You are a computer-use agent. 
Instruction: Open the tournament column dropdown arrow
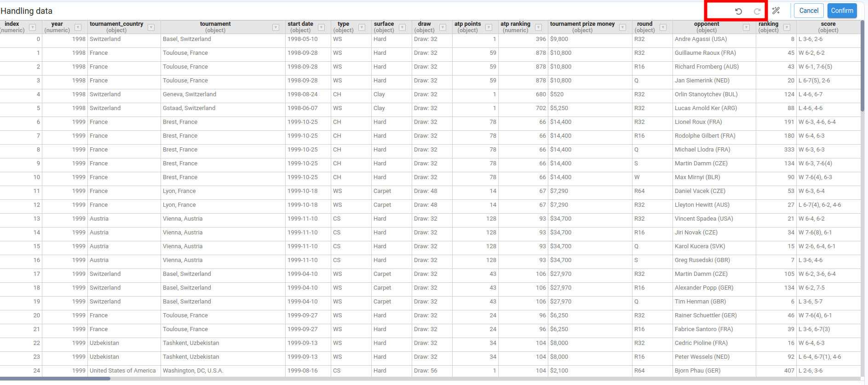tap(276, 28)
